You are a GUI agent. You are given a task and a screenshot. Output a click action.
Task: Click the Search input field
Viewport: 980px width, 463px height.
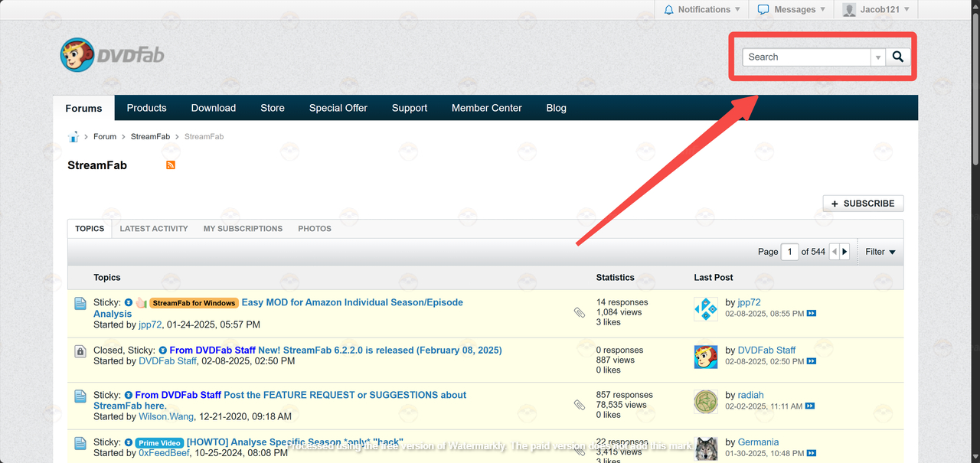point(806,57)
